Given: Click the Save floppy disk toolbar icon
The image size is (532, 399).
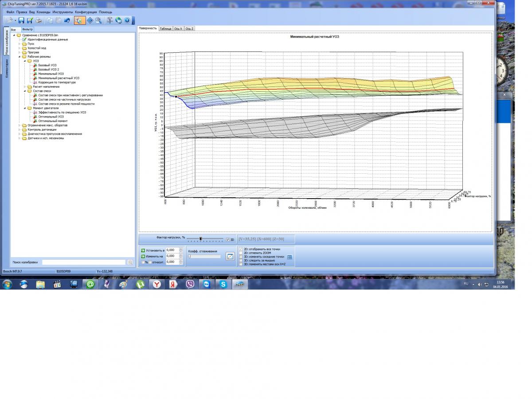Looking at the screenshot, I should click(x=21, y=20).
